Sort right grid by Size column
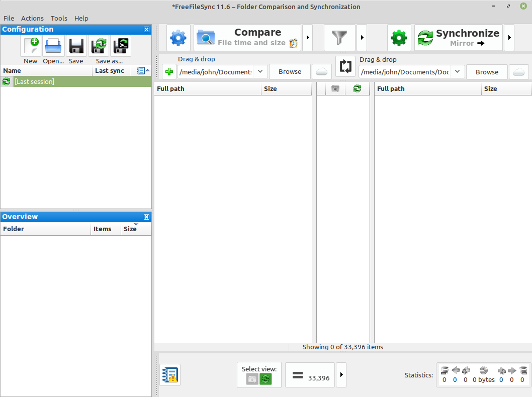532x397 pixels. coord(506,88)
